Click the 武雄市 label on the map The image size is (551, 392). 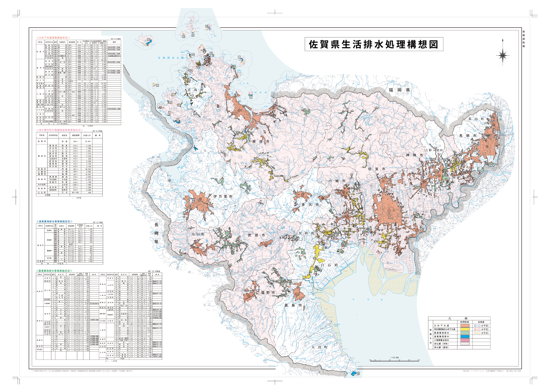tap(256, 235)
